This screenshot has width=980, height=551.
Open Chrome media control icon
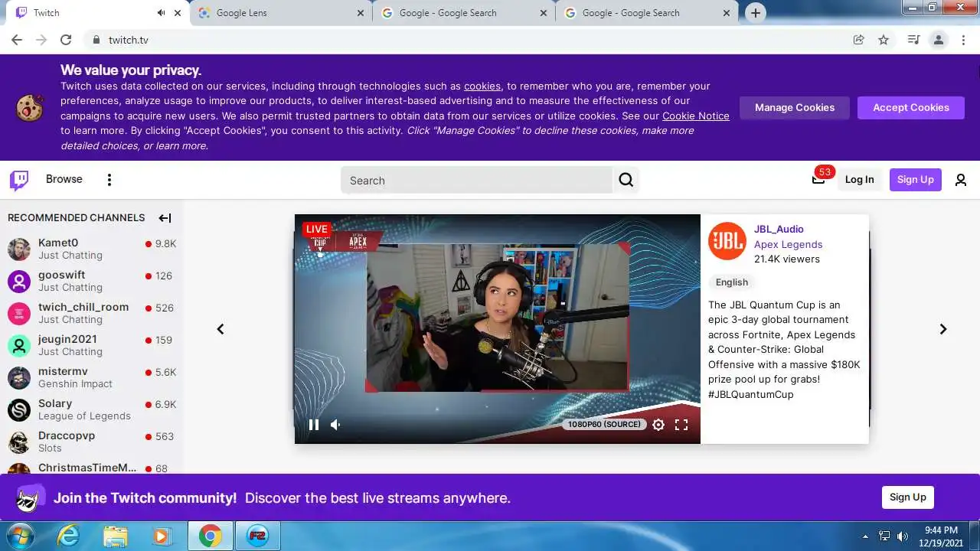(913, 40)
